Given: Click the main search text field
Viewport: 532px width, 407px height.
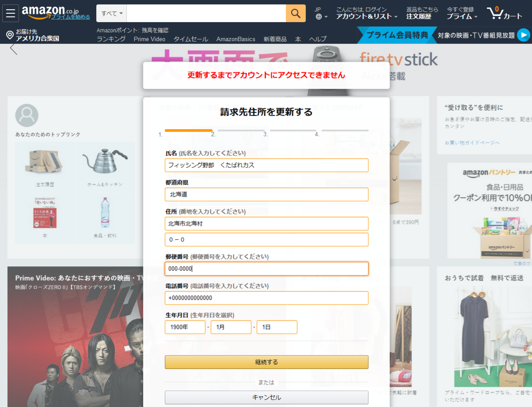Looking at the screenshot, I should 206,13.
